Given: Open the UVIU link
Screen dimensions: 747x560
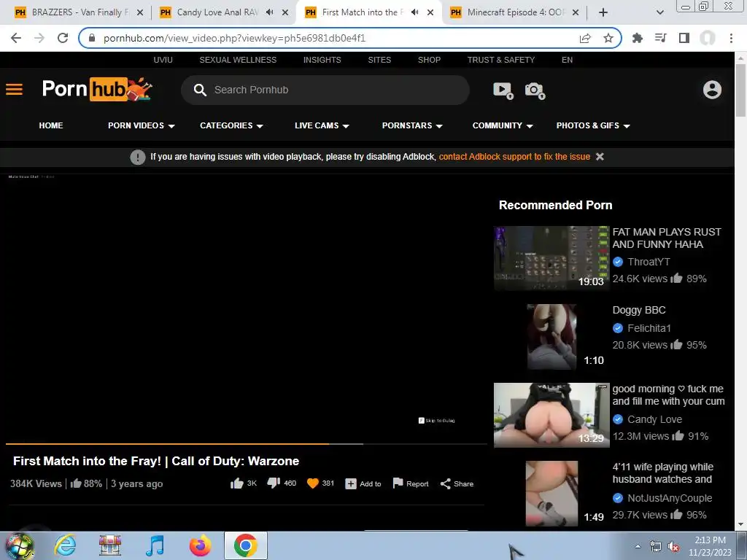Looking at the screenshot, I should 163,60.
